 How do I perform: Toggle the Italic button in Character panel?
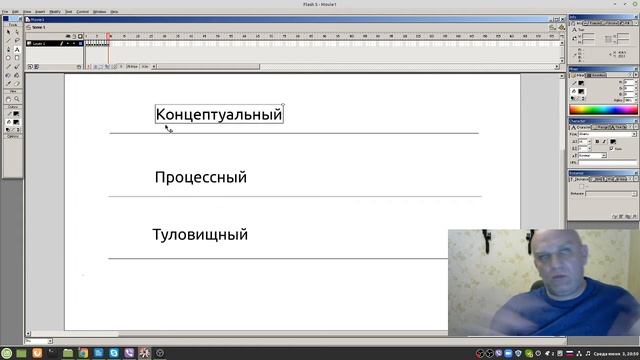604,141
